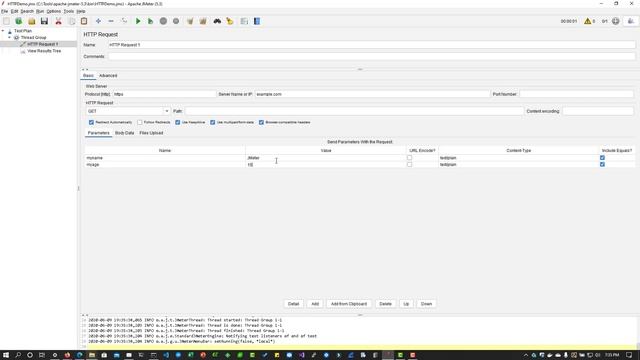640x360 pixels.
Task: Collapse the Thread Group tree node
Action: click(x=9, y=38)
